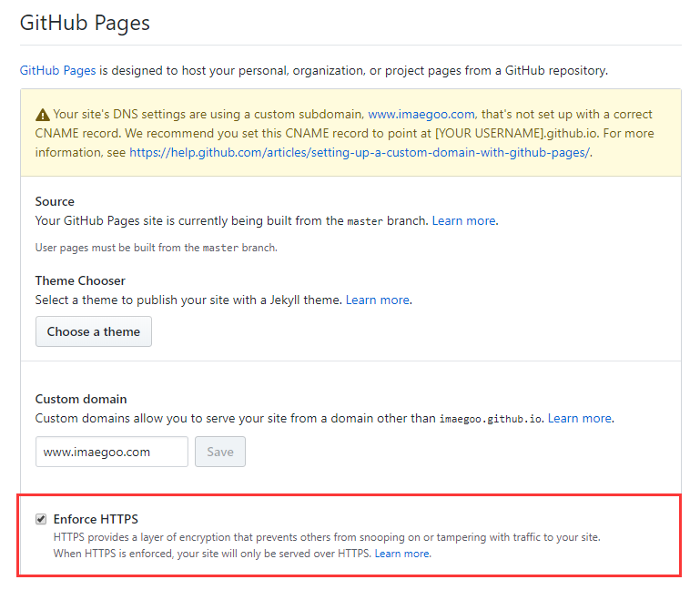The width and height of the screenshot is (700, 590).
Task: Click the Choose a theme button
Action: click(x=94, y=331)
